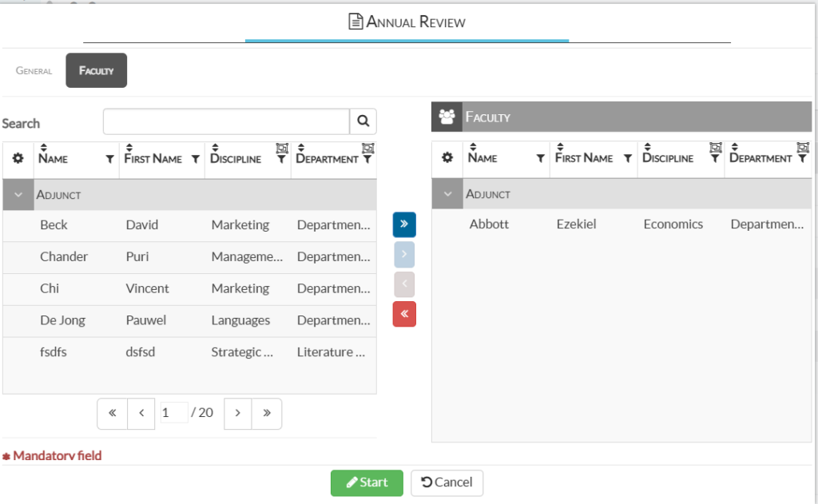This screenshot has width=818, height=504.
Task: Switch to the General tab
Action: point(34,70)
